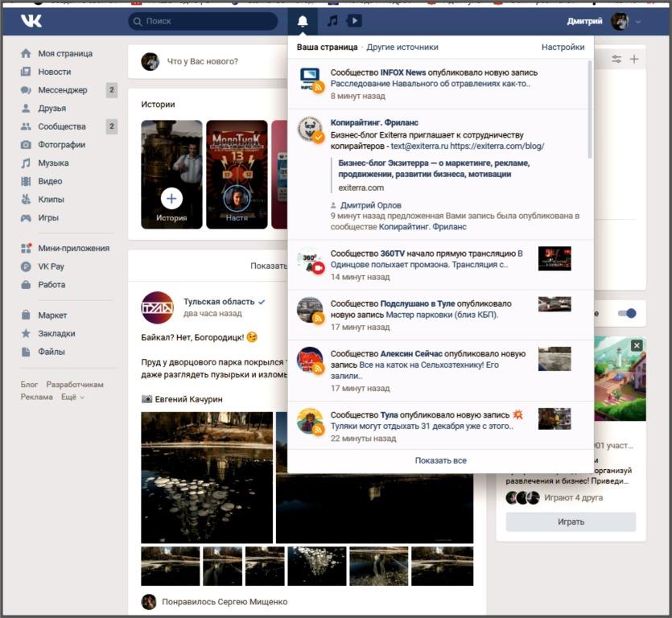Open 360TV community link
Viewport: 672px width, 618px height.
[392, 253]
